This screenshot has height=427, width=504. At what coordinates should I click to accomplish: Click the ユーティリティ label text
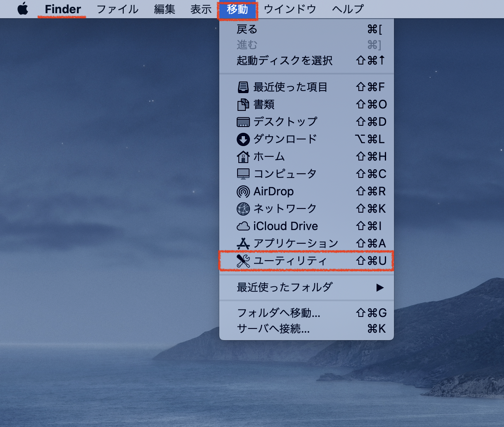click(x=290, y=261)
